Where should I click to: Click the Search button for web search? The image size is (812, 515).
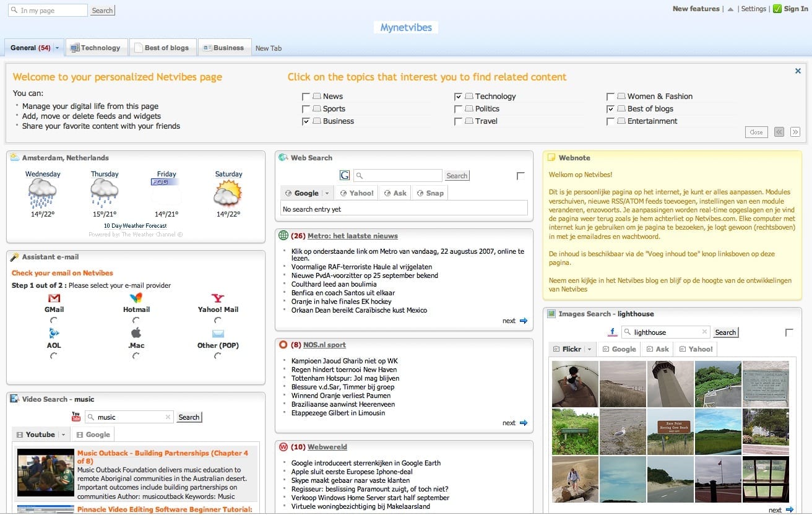457,176
